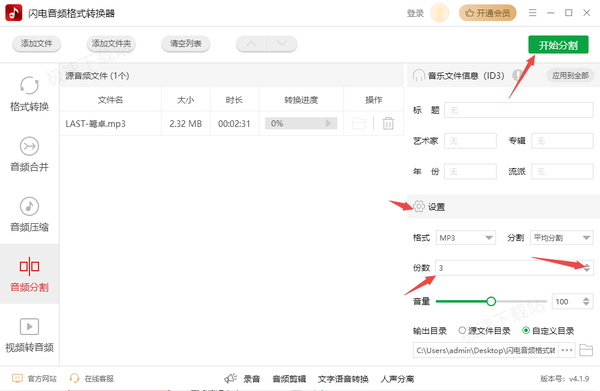Click the app logo icon in title bar

coord(14,13)
